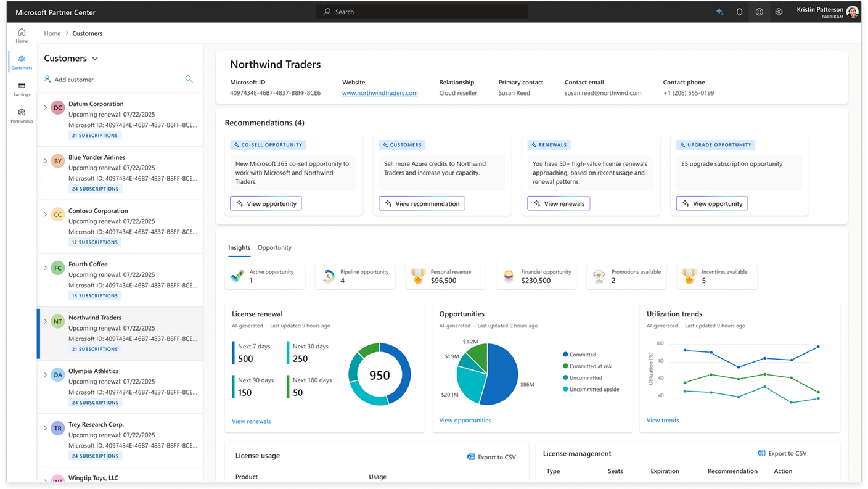Screen dimensions: 868x489
Task: Open View renewals link in License renewal
Action: [x=251, y=421]
